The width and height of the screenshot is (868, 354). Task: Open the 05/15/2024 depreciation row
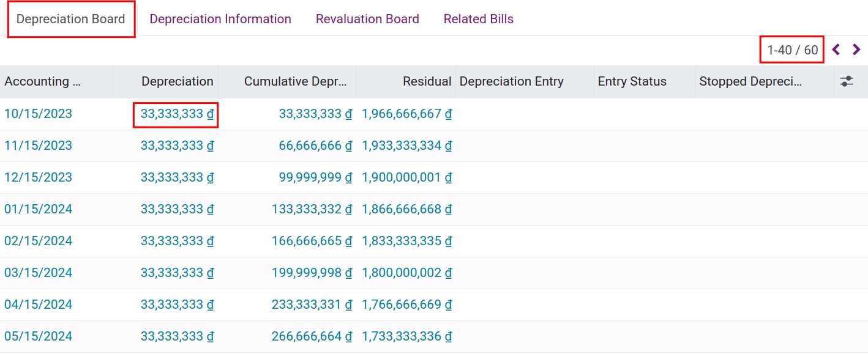pyautogui.click(x=38, y=336)
